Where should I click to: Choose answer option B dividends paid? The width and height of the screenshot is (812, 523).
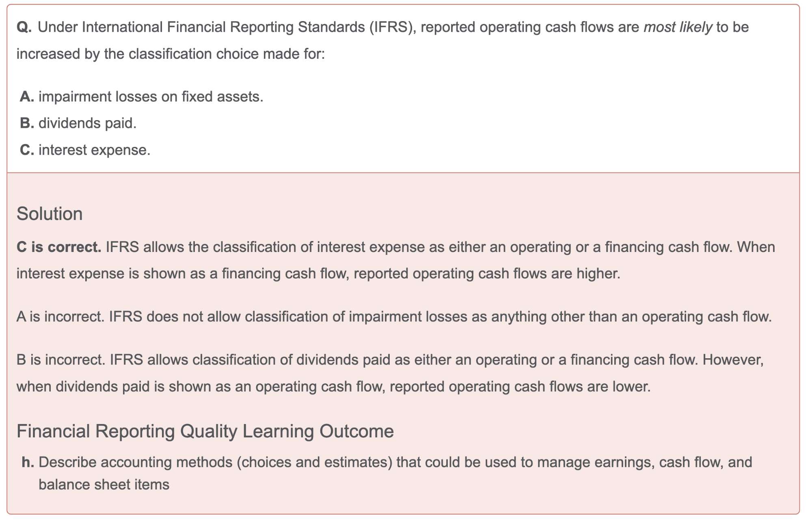(x=87, y=123)
